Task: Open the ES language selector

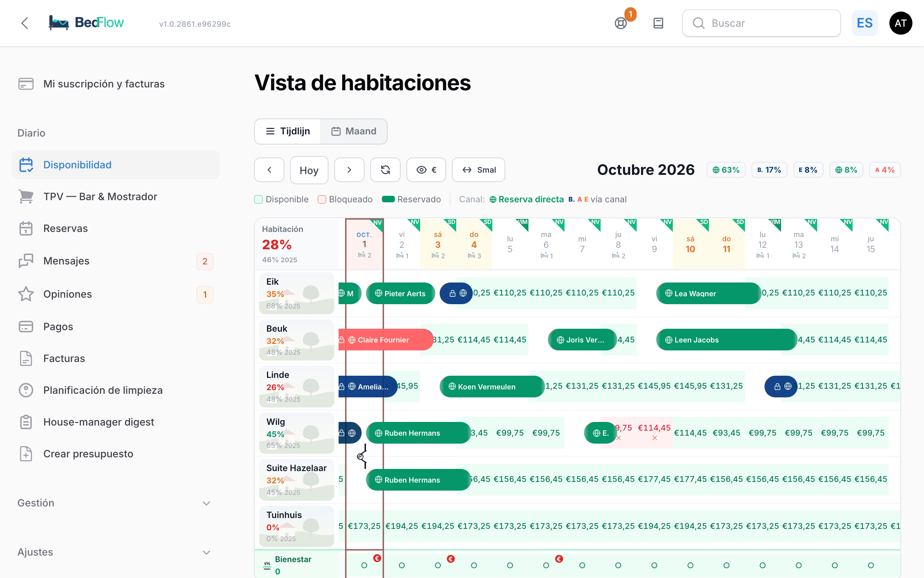Action: pos(864,23)
